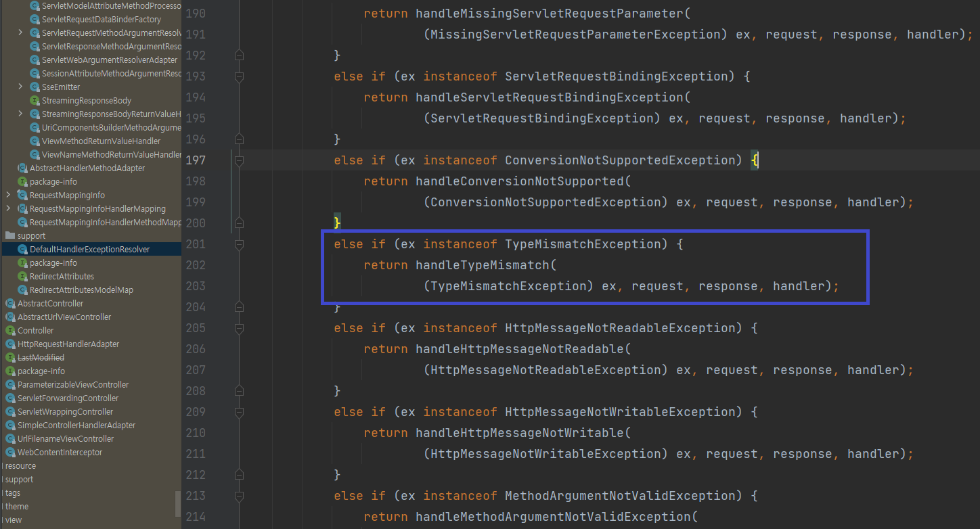The image size is (980, 529).
Task: Click the class icon beside RequestMappingInfo
Action: tap(23, 195)
